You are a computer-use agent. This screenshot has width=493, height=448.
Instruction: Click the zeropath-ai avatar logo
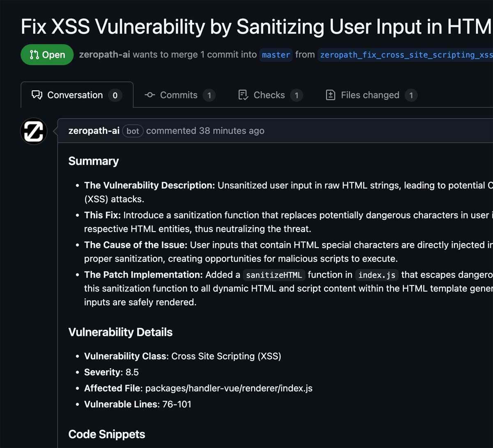pyautogui.click(x=34, y=131)
